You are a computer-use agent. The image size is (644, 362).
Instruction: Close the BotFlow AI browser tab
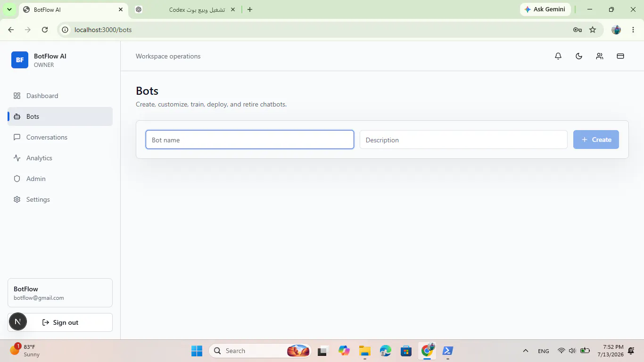(121, 9)
